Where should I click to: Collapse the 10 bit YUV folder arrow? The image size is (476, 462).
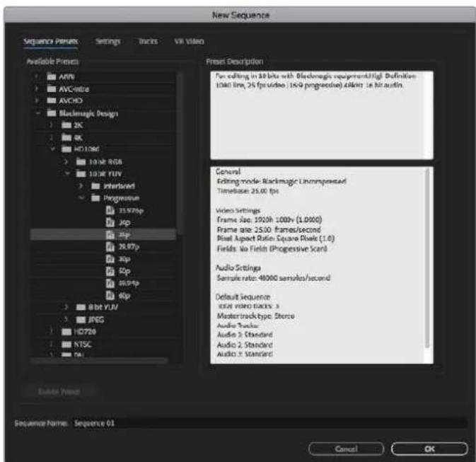67,174
